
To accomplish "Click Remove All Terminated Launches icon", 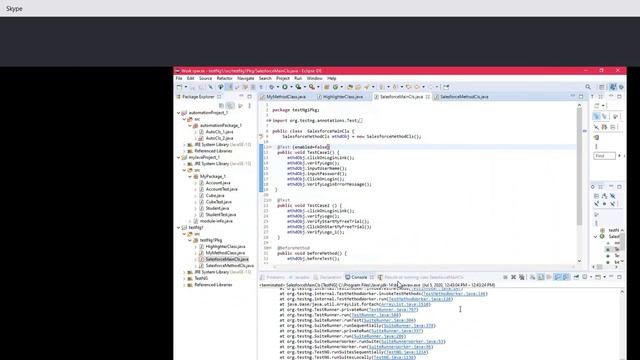I will tap(522, 277).
